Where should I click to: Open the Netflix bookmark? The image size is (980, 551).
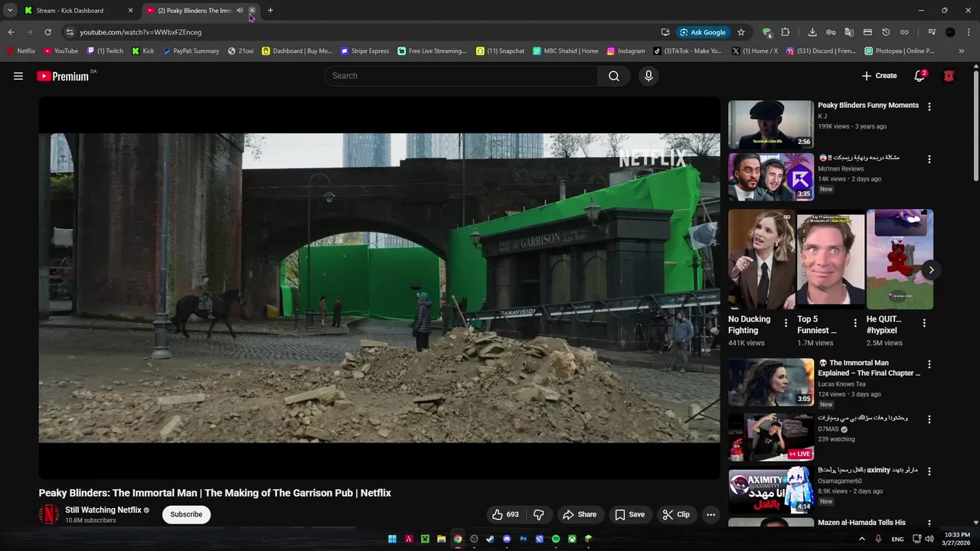tap(21, 51)
